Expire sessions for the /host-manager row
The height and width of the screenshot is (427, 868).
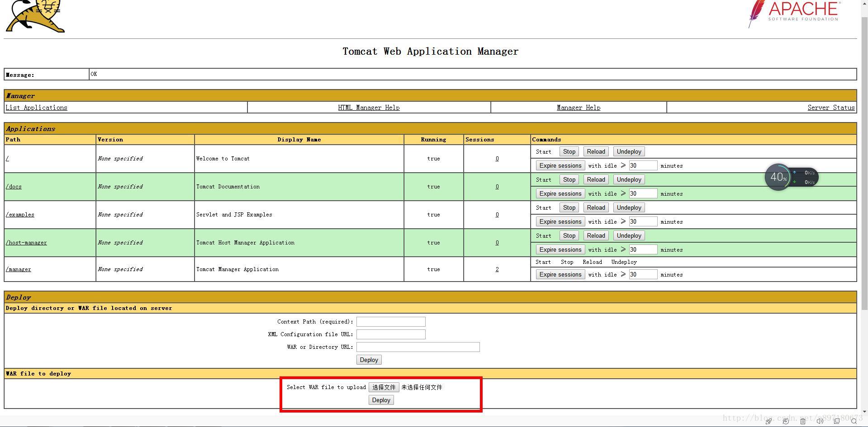tap(560, 250)
